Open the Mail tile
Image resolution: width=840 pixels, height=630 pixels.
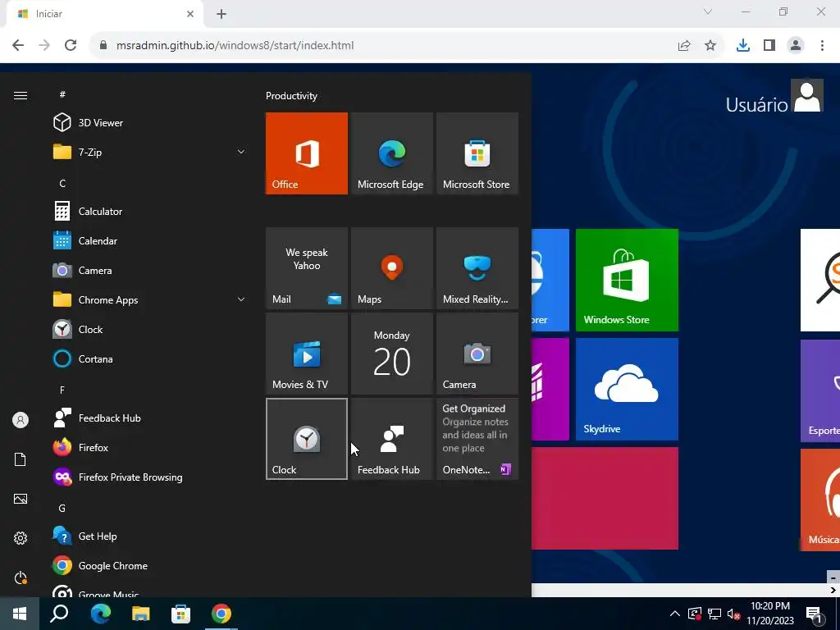pos(307,268)
